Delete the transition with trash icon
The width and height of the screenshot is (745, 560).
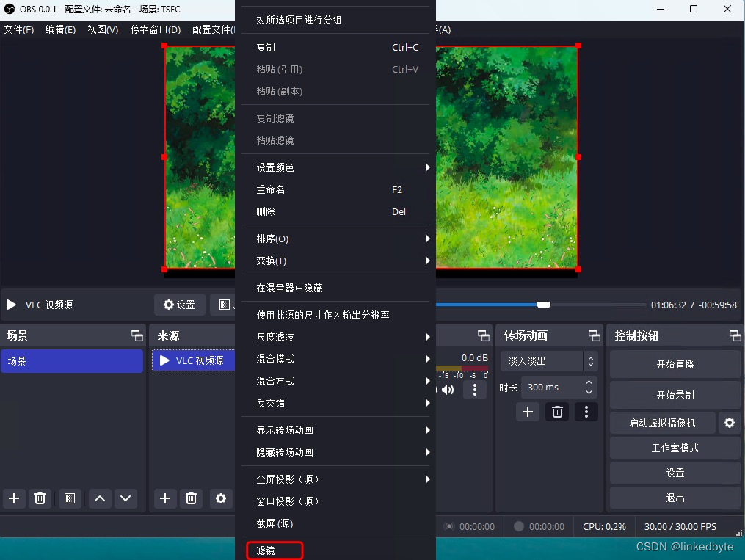pyautogui.click(x=557, y=412)
